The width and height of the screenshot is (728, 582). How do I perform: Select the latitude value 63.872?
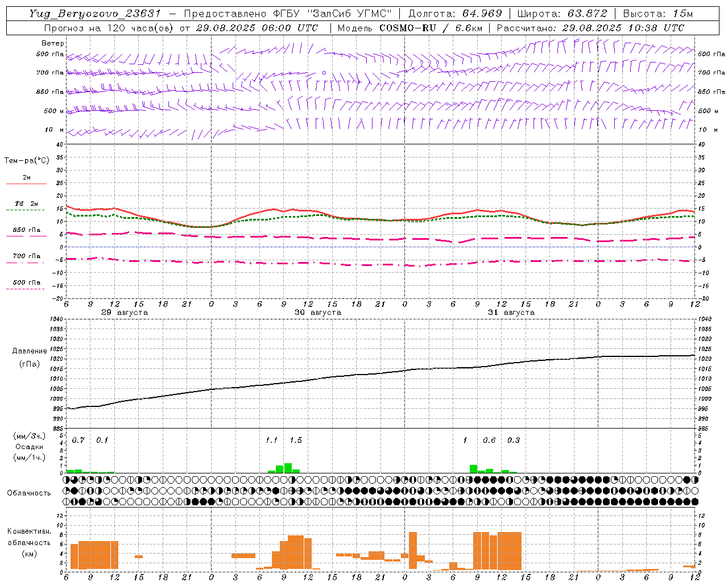[588, 14]
